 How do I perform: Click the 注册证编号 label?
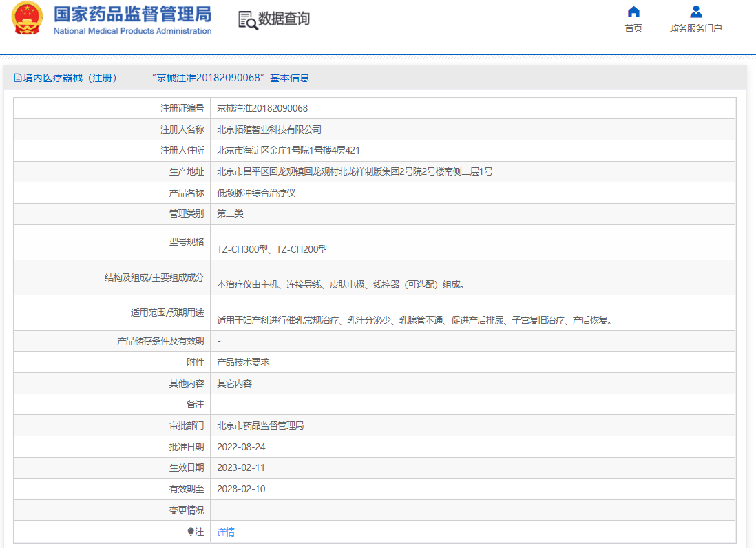point(182,109)
